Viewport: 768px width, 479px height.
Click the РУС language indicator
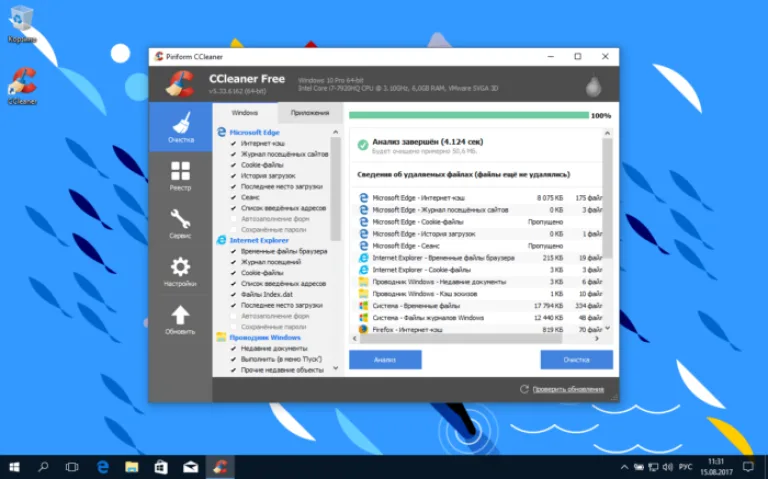pos(685,467)
